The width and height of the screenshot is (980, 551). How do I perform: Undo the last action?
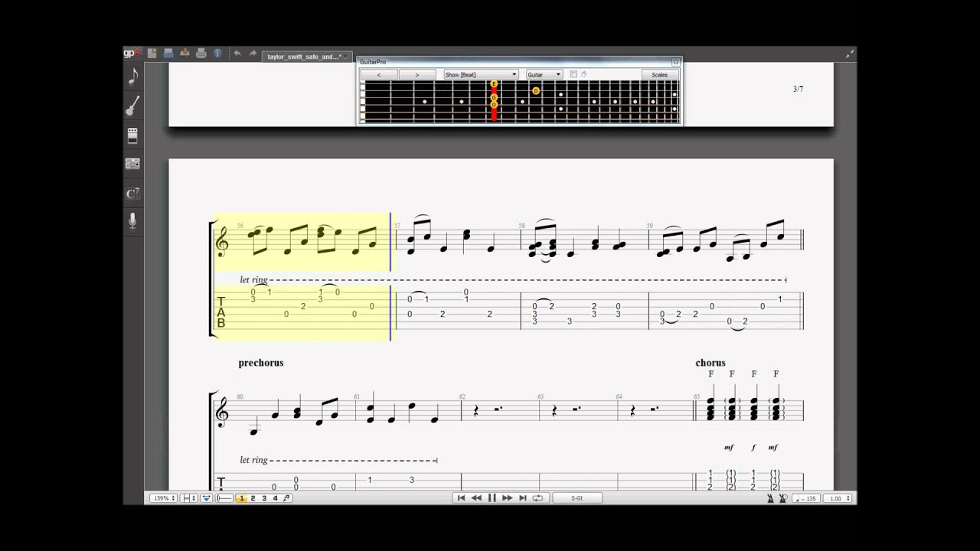coord(237,53)
